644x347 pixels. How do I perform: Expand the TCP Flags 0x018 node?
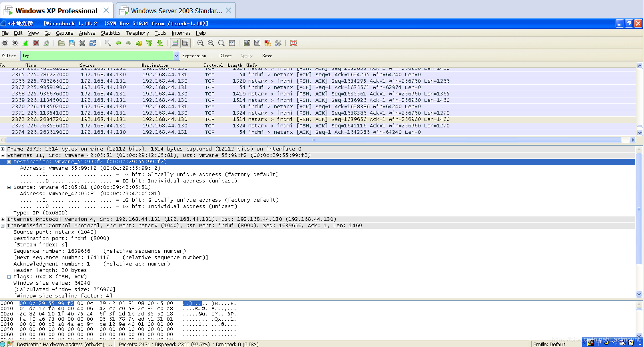(x=9, y=277)
